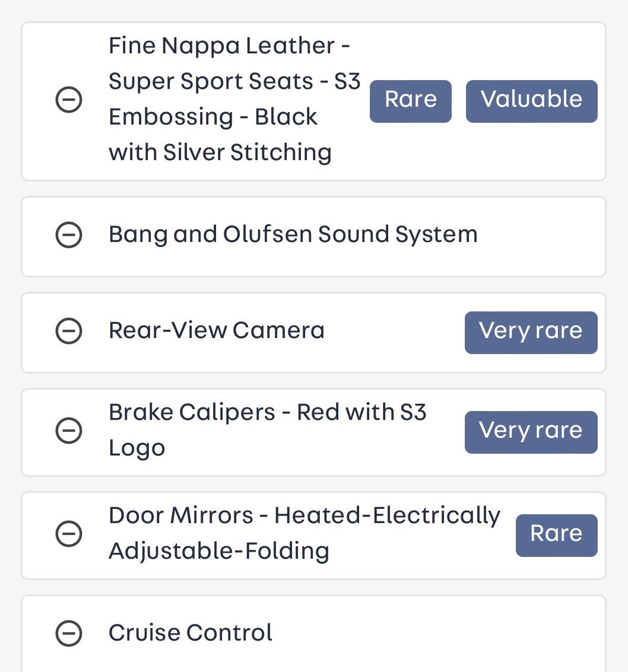628x672 pixels.
Task: Click empty space between Rear-View Camera and its badge
Action: [395, 332]
